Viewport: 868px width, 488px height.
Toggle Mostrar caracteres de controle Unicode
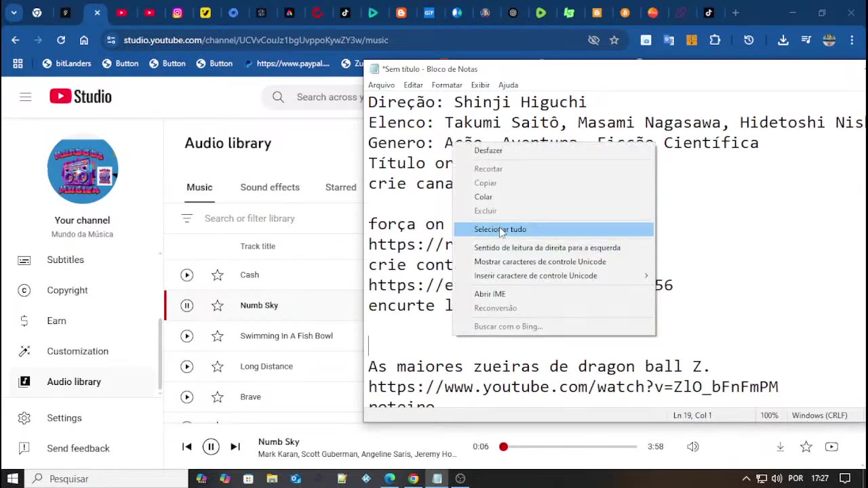[555, 262]
